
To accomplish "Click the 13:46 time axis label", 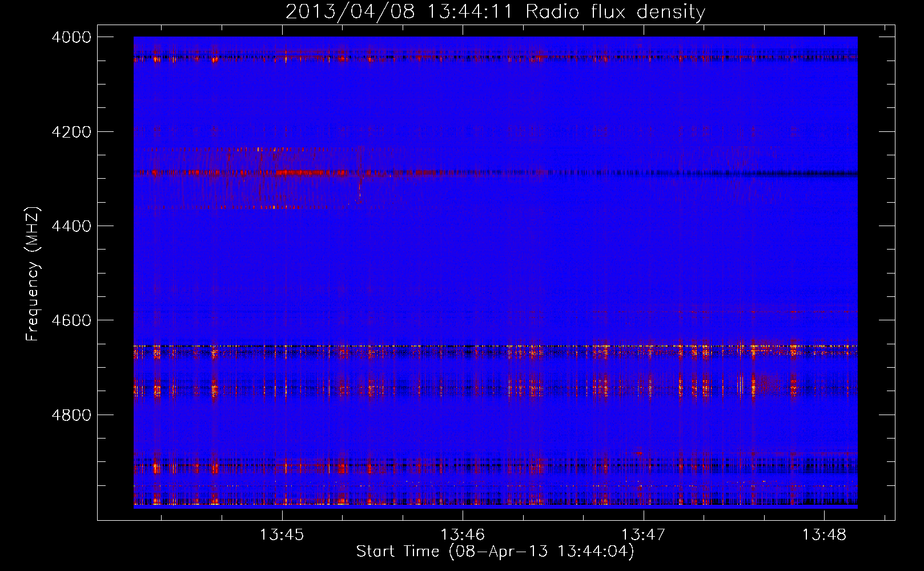I will [x=463, y=535].
